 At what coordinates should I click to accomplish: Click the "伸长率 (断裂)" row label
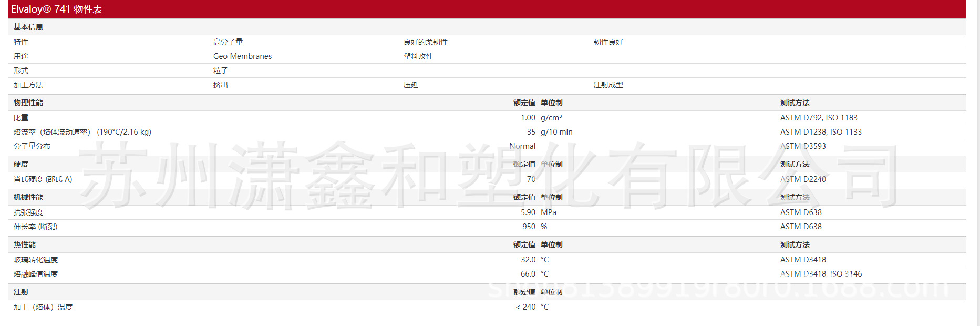36,227
